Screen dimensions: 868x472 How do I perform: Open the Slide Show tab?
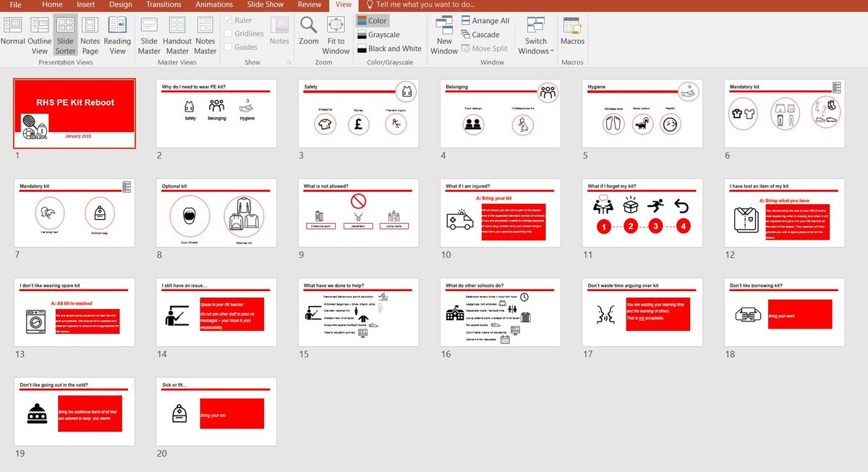click(265, 4)
